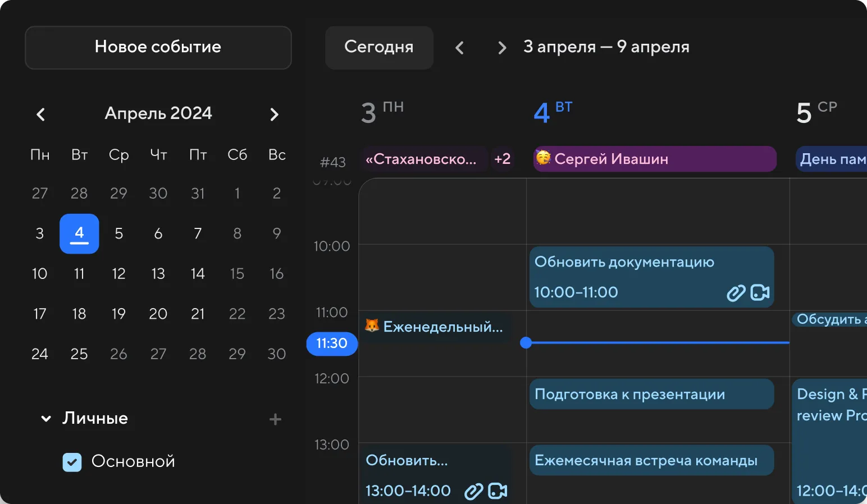Go to next week with right arrow
This screenshot has width=867, height=504.
[501, 48]
